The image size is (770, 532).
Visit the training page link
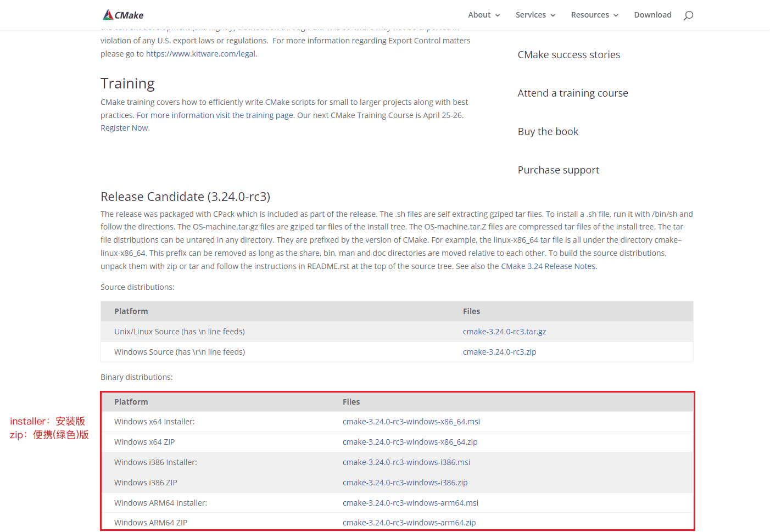point(215,115)
